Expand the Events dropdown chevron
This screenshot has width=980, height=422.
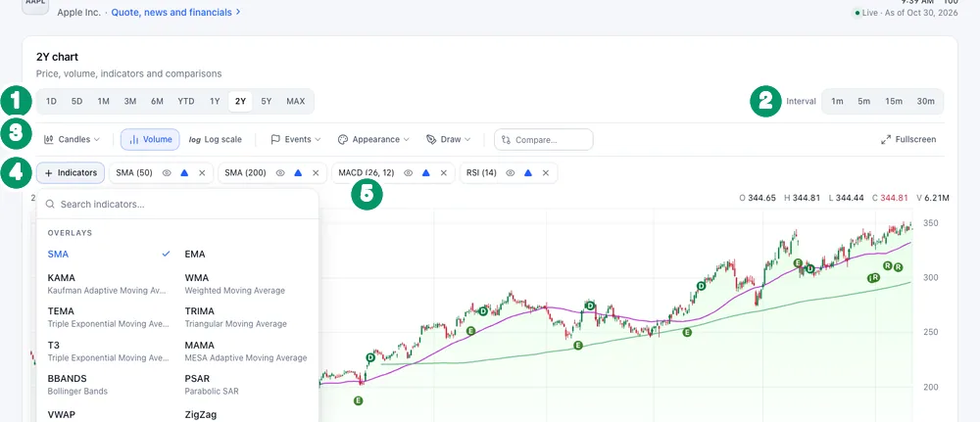(x=318, y=140)
